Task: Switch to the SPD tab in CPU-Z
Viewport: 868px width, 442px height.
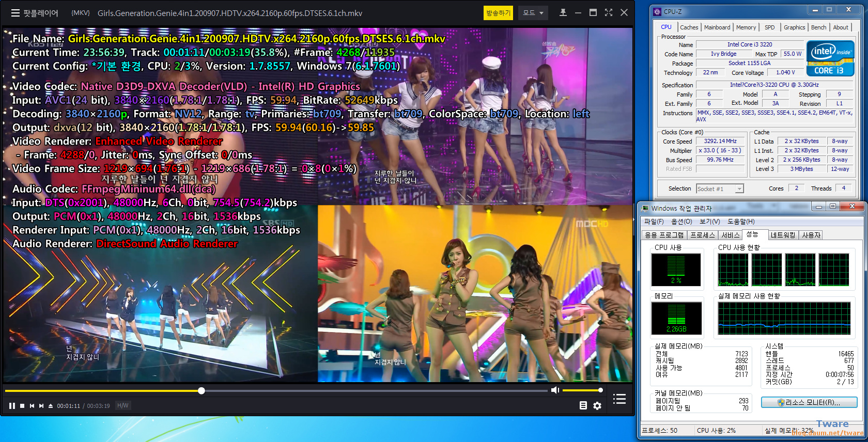Action: pos(770,27)
